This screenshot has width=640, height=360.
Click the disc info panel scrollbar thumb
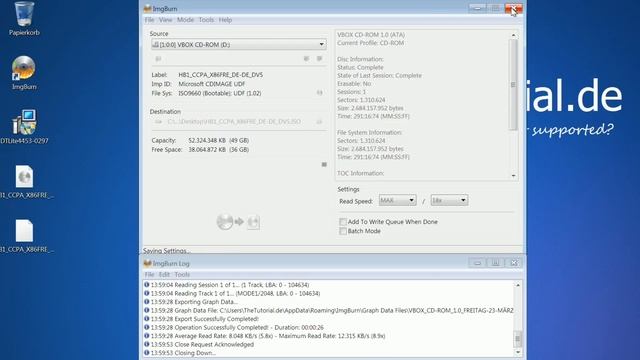(x=513, y=84)
